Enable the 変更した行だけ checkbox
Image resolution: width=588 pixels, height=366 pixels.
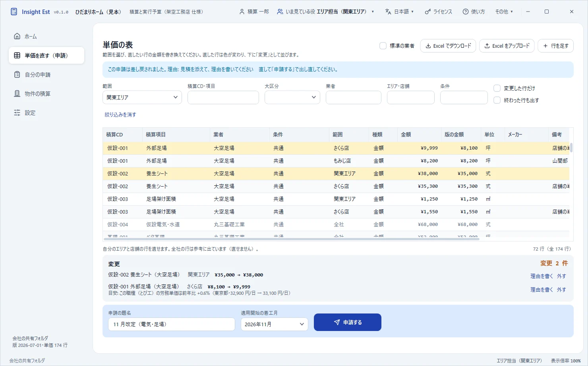(497, 88)
